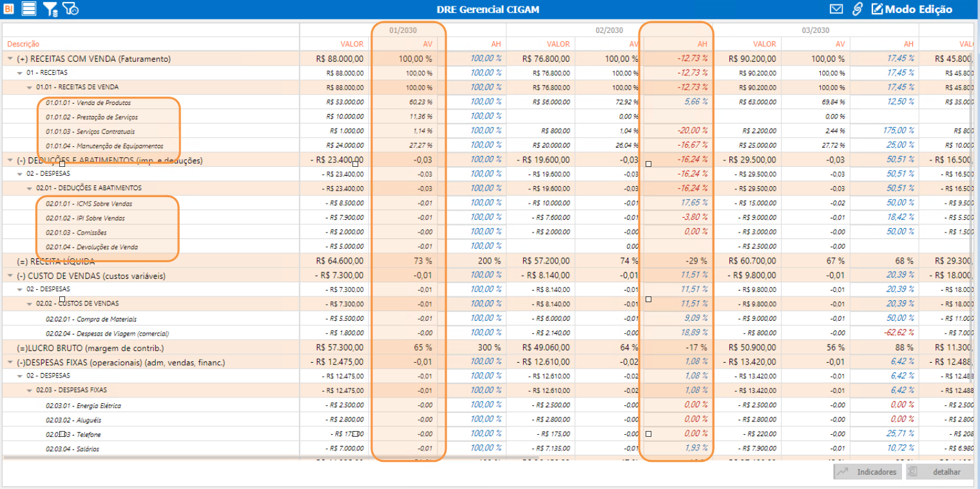Viewport: 980px width, 489px height.
Task: Sort by the Descrição column header
Action: coord(23,44)
